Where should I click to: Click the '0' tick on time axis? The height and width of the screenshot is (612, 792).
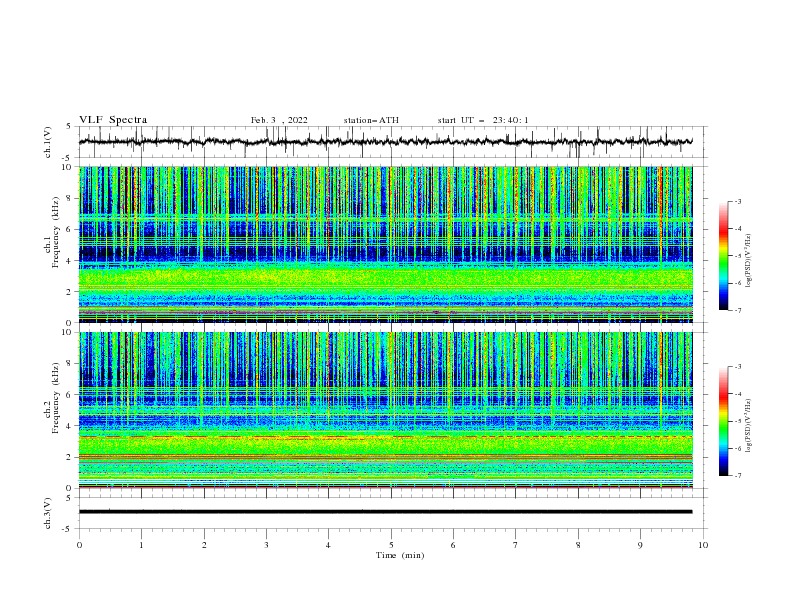(79, 545)
